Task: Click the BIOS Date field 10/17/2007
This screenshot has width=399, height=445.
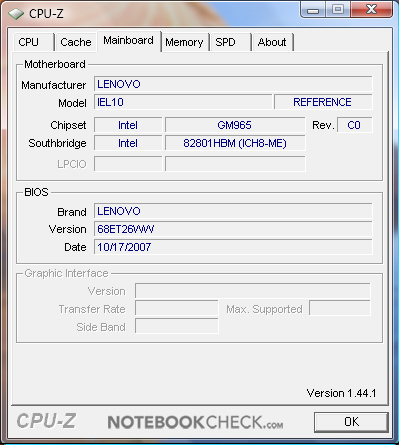Action: point(233,247)
